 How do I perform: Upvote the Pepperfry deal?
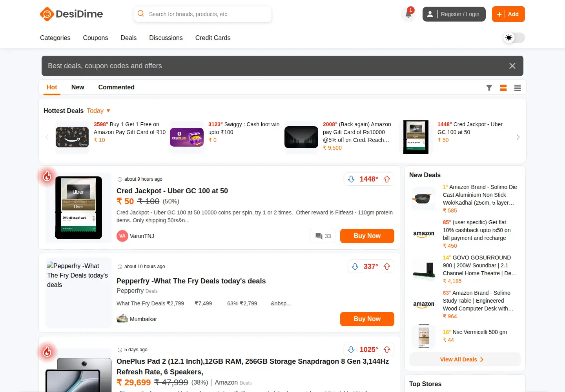(387, 267)
